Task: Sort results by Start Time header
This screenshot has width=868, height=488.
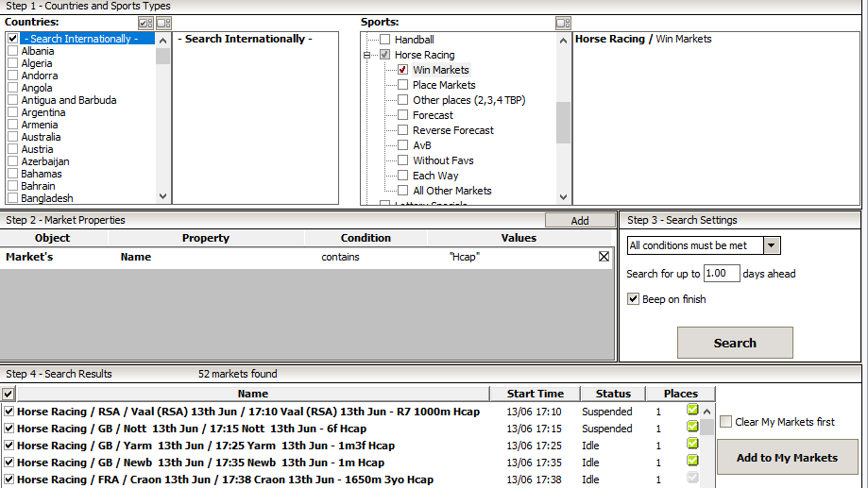Action: (535, 394)
